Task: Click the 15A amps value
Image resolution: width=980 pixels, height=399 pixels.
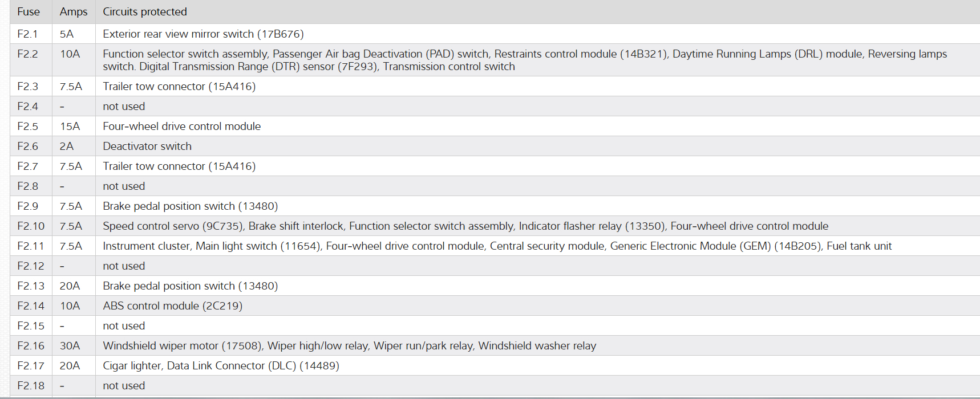Action: 70,127
